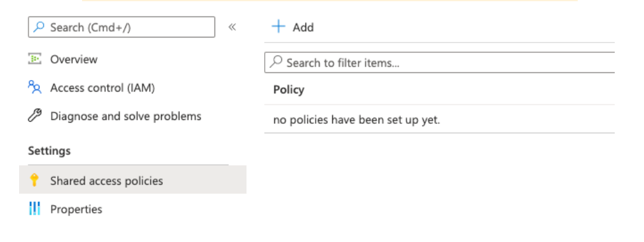
Task: Click the Diagnose and solve problems wrench icon
Action: [x=34, y=116]
